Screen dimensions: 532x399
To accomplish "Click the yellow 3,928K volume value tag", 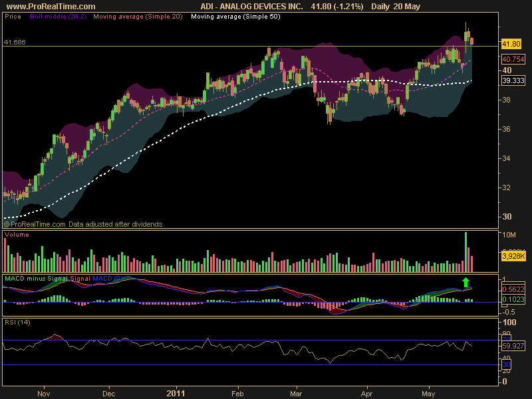I will (513, 256).
